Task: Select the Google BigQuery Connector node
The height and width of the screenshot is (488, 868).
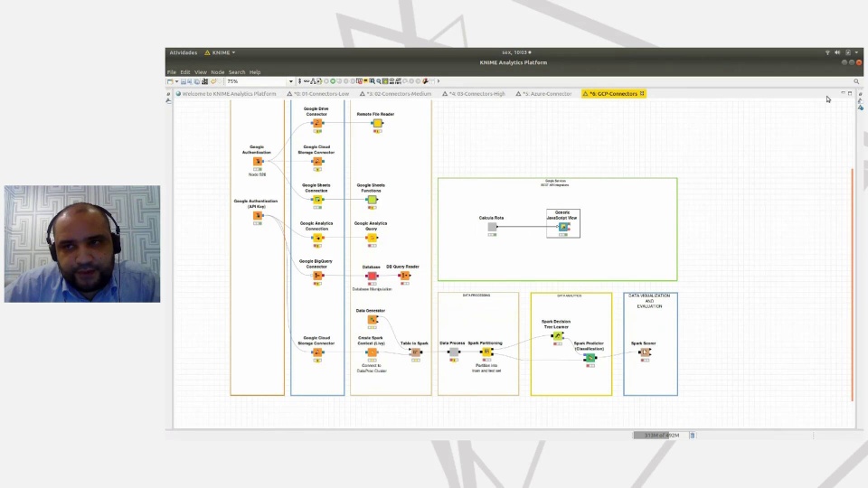Action: [317, 276]
